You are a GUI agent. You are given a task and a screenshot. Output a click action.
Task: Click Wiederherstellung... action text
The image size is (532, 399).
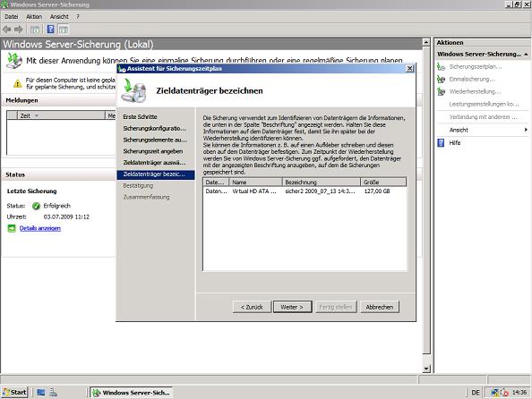(x=475, y=91)
